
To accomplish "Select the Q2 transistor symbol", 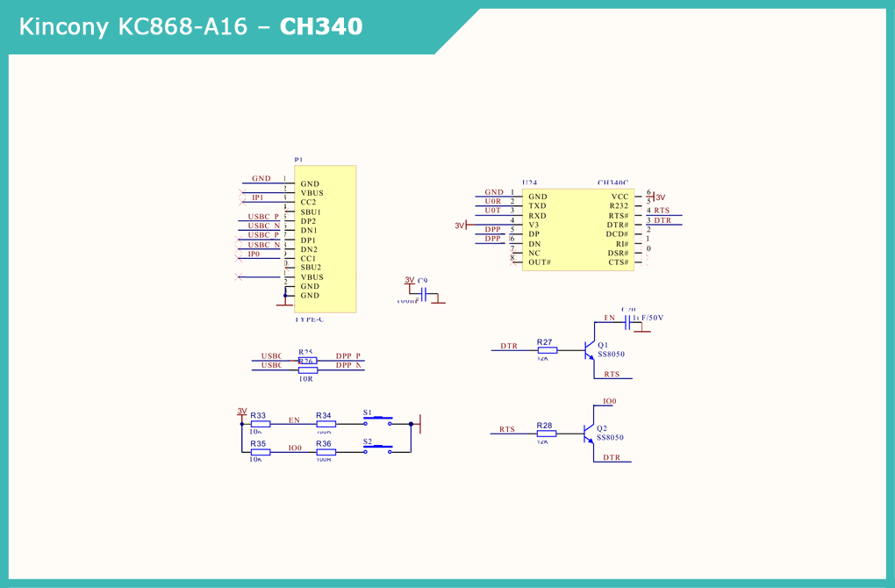I will [590, 434].
